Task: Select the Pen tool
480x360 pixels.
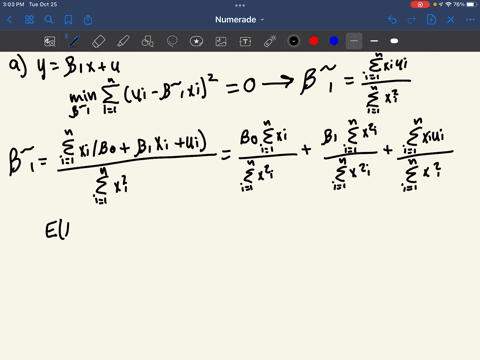Action: [x=74, y=41]
